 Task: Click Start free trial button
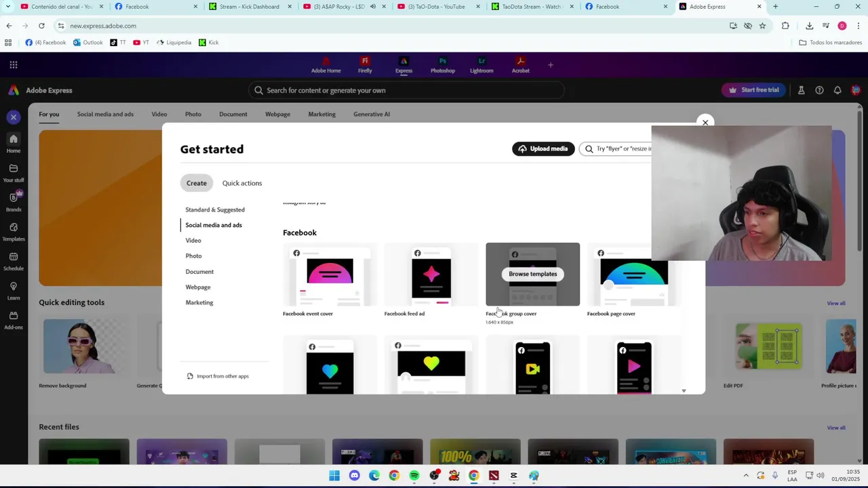[753, 90]
